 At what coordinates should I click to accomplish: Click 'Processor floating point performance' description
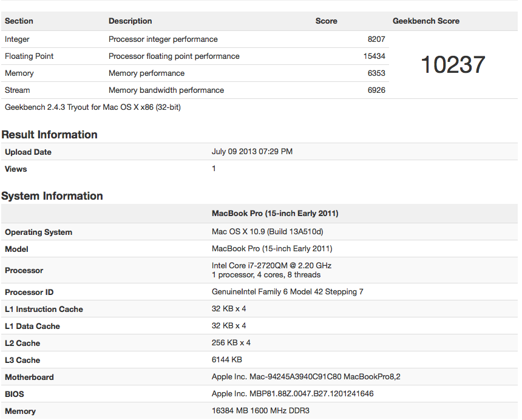coord(174,56)
